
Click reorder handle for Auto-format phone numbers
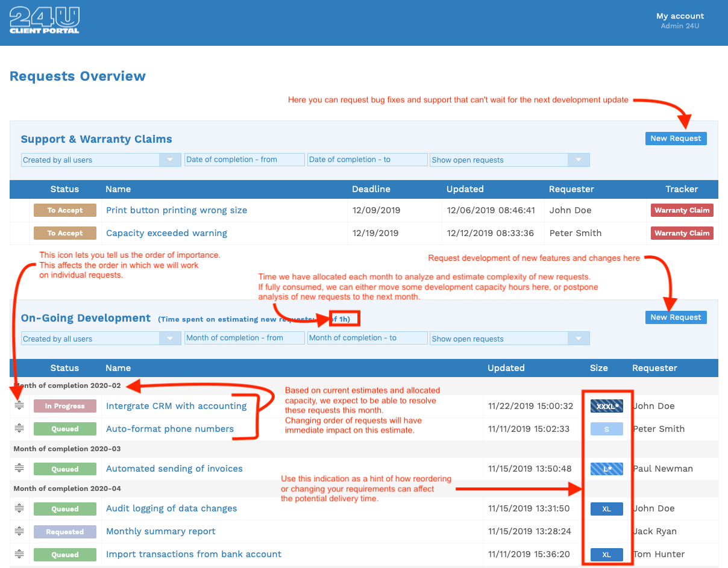(19, 428)
